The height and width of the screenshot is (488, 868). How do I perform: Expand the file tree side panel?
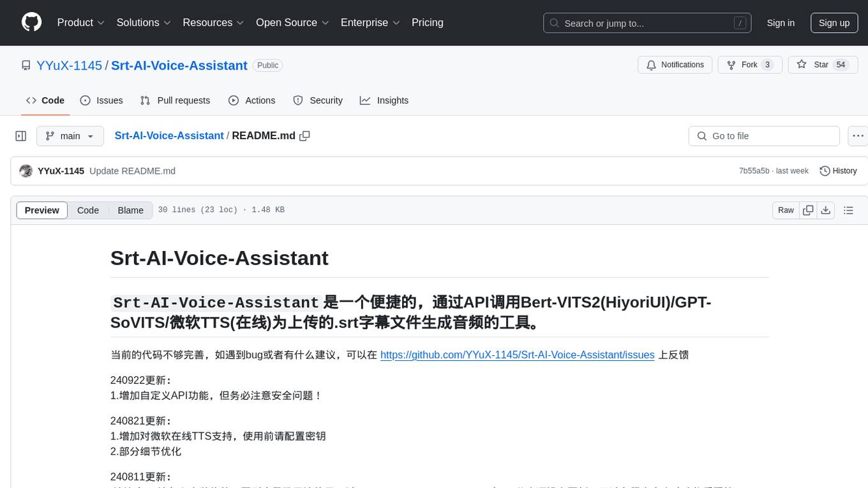pyautogui.click(x=21, y=136)
